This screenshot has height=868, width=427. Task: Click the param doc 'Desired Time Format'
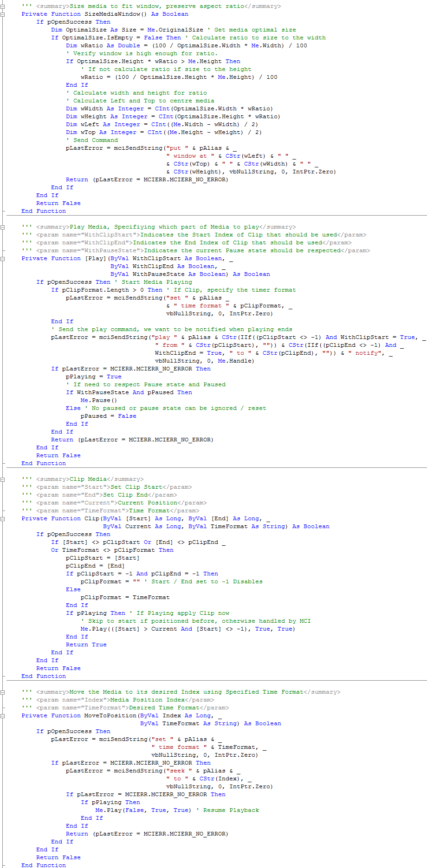pyautogui.click(x=164, y=708)
